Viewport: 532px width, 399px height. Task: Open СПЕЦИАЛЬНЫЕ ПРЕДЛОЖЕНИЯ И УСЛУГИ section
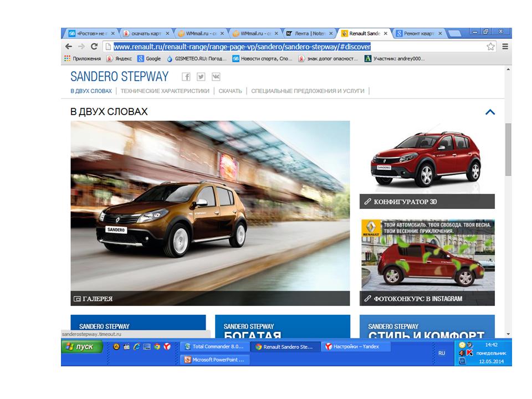pos(308,91)
